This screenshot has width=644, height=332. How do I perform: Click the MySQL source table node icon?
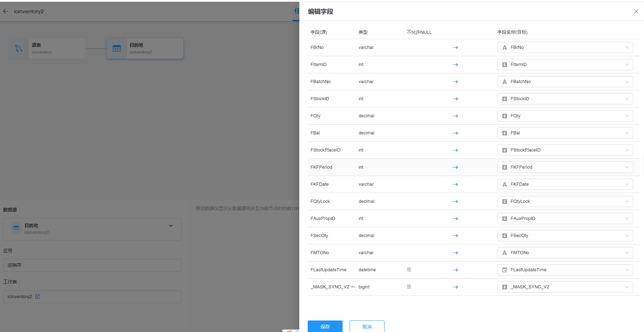coord(19,49)
